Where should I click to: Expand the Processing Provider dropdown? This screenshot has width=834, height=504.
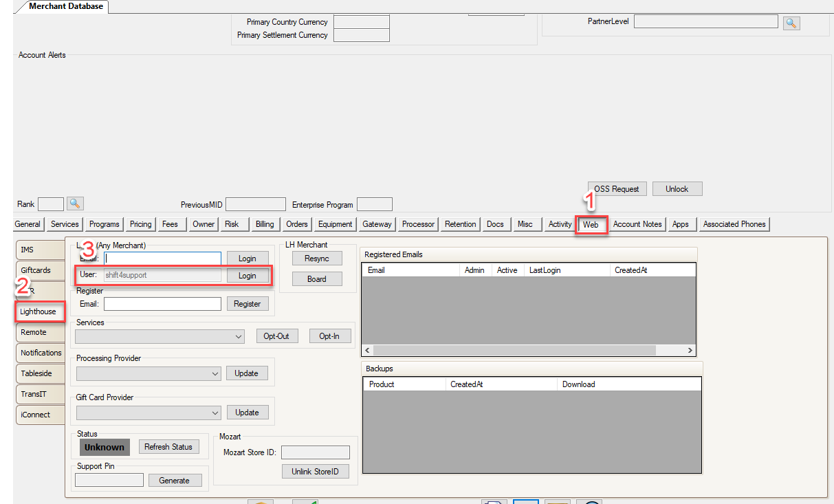(215, 373)
